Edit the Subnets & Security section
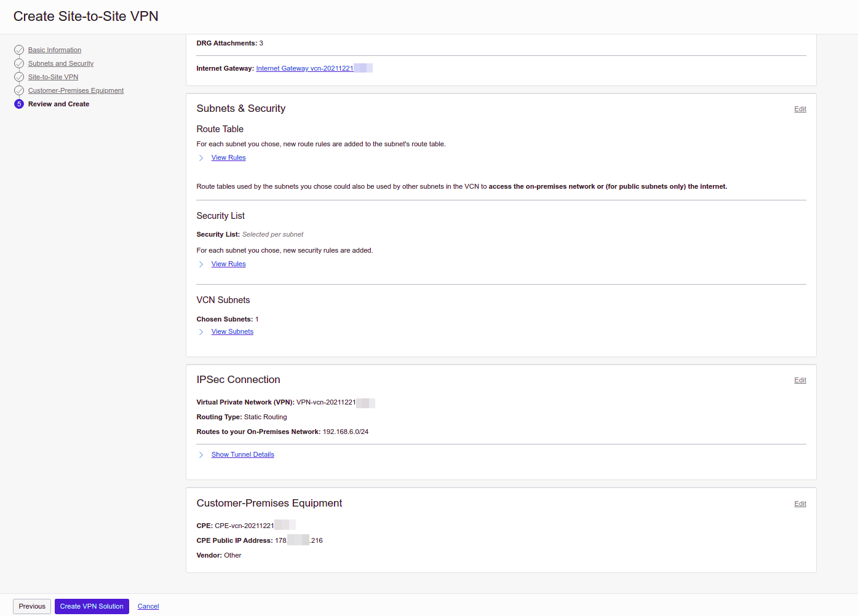The image size is (858, 616). click(x=800, y=109)
